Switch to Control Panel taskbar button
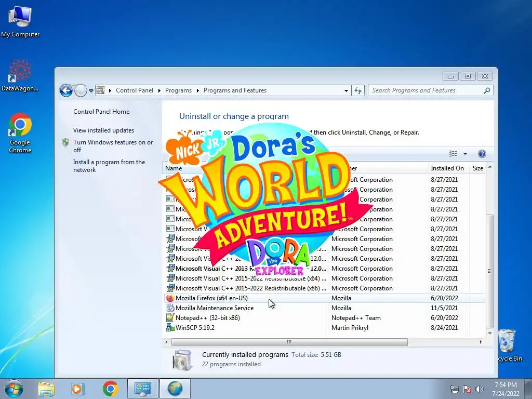The height and width of the screenshot is (399, 532). click(142, 389)
